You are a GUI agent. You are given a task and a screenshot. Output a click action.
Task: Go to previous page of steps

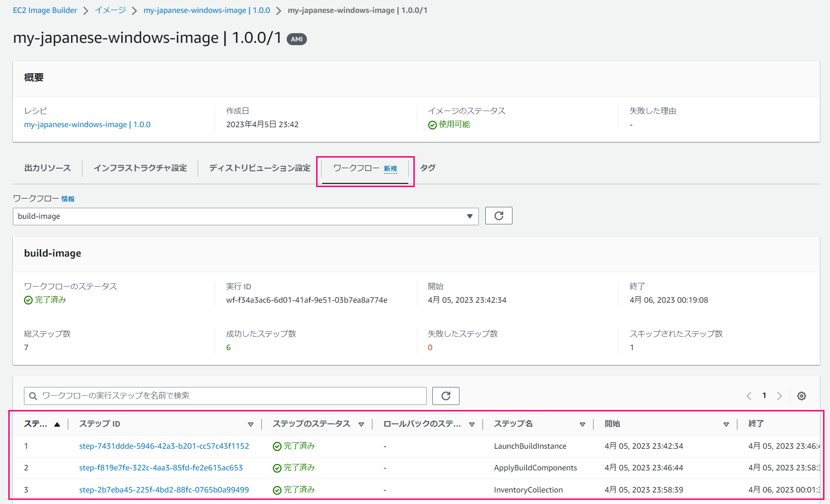pos(749,396)
